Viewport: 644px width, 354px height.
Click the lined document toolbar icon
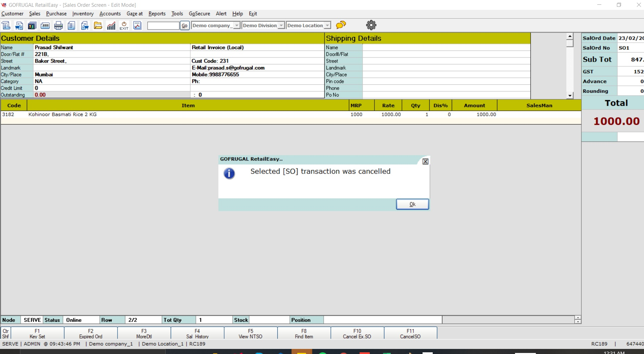tap(71, 25)
